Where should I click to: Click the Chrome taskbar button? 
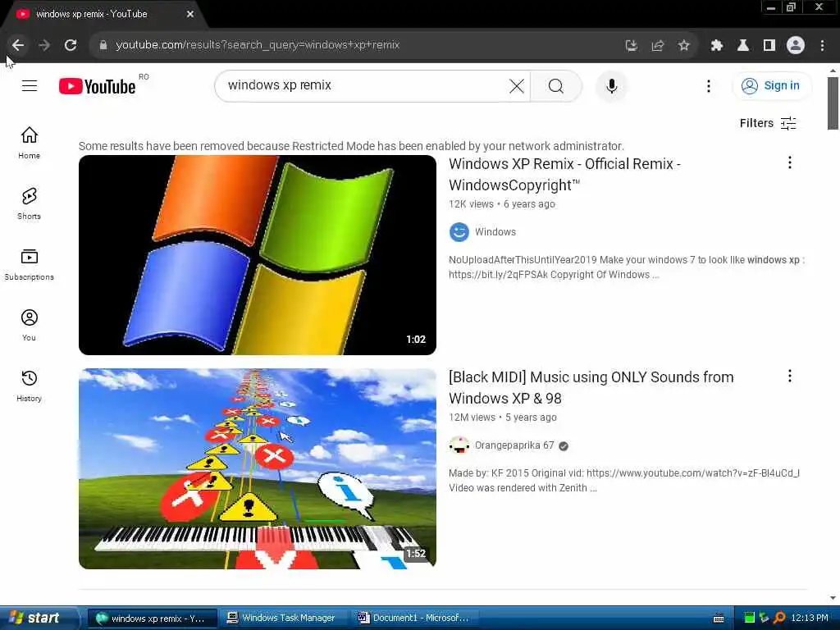(x=152, y=619)
